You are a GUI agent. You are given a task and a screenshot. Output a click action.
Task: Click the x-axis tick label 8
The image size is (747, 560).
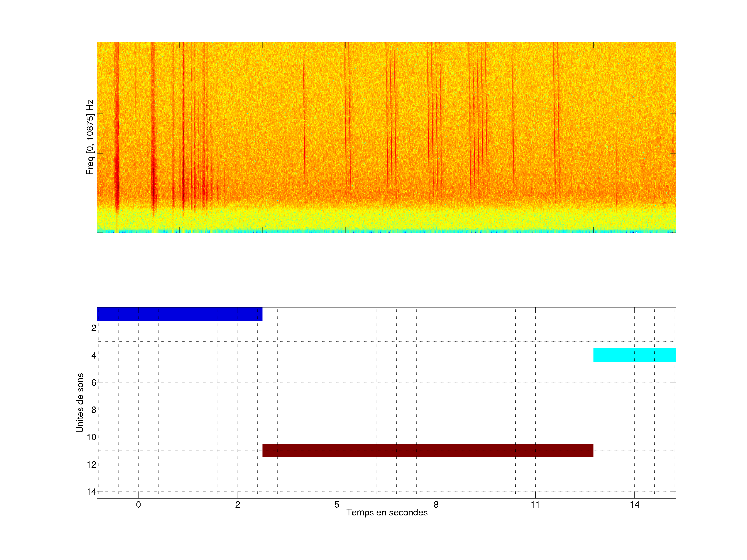point(436,505)
